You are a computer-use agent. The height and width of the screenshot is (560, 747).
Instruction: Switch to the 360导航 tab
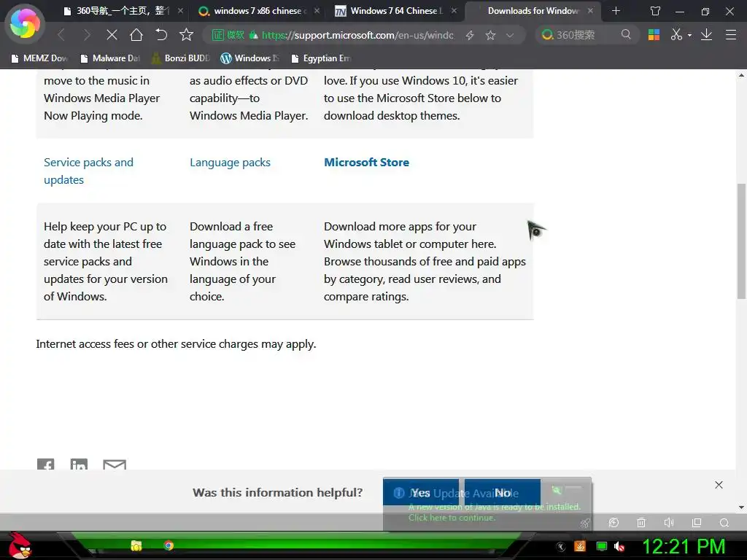click(x=123, y=11)
